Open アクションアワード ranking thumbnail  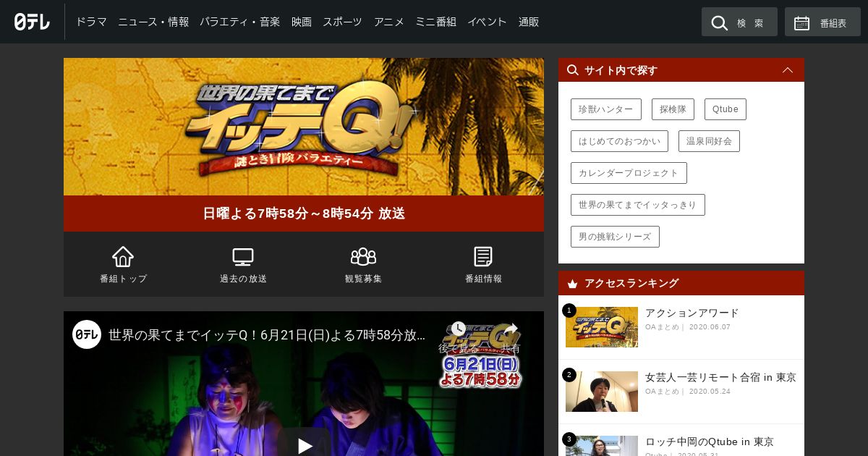point(602,327)
